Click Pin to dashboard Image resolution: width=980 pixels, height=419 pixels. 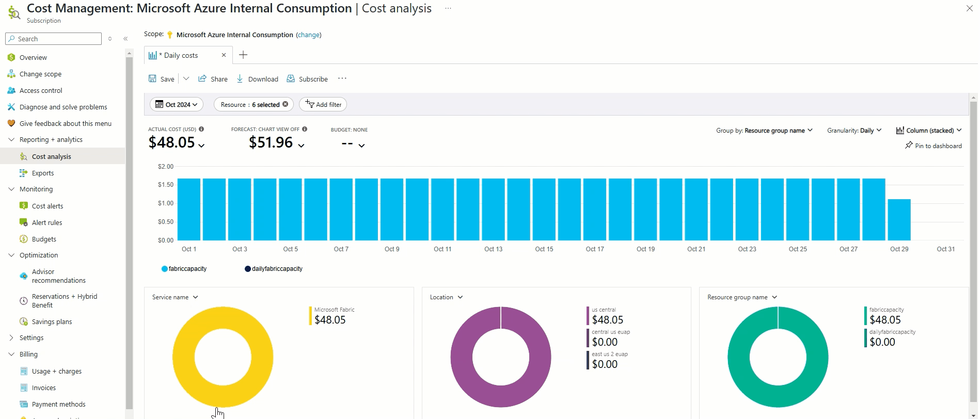coord(934,146)
